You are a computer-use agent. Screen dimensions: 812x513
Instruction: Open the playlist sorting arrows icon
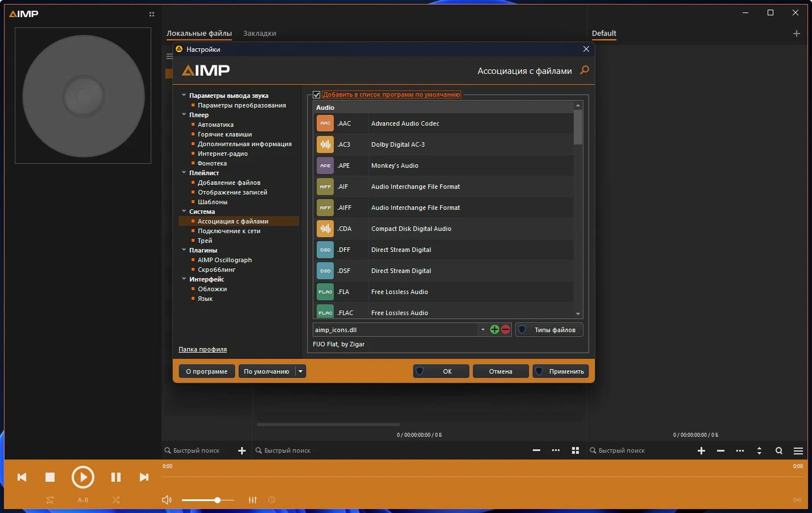click(x=759, y=450)
